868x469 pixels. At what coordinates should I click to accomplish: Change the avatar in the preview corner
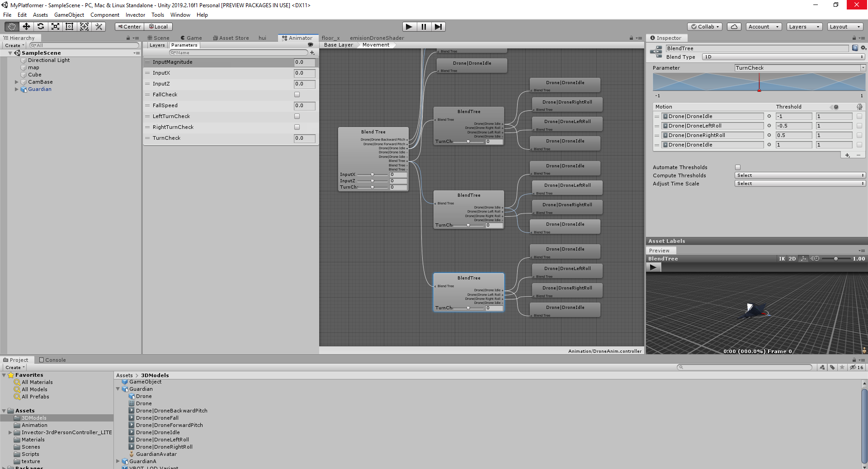point(864,350)
